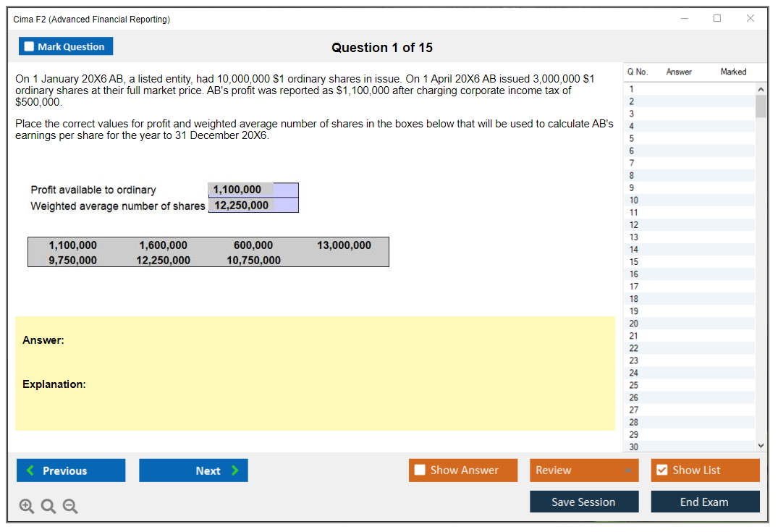Maximize the Cima F2 window
778x532 pixels.
(717, 19)
